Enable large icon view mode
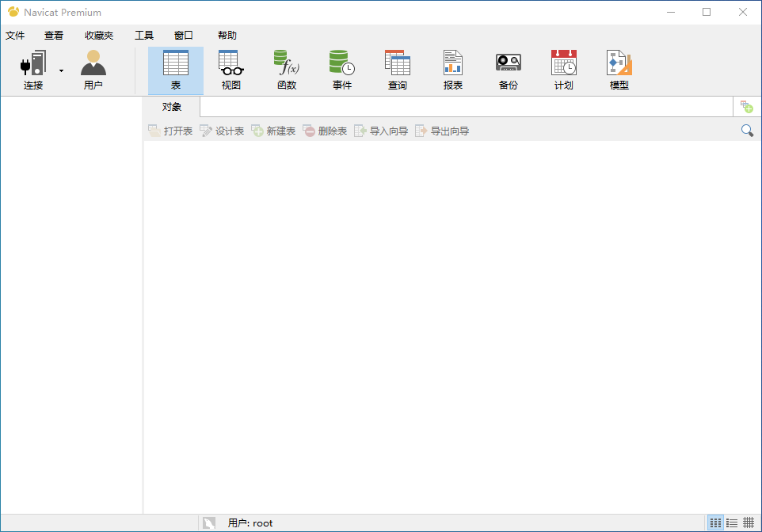 pyautogui.click(x=715, y=522)
